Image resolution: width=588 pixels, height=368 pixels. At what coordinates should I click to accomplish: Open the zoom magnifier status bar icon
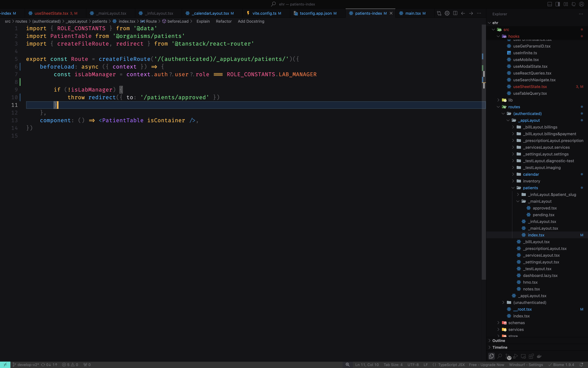coord(348,365)
